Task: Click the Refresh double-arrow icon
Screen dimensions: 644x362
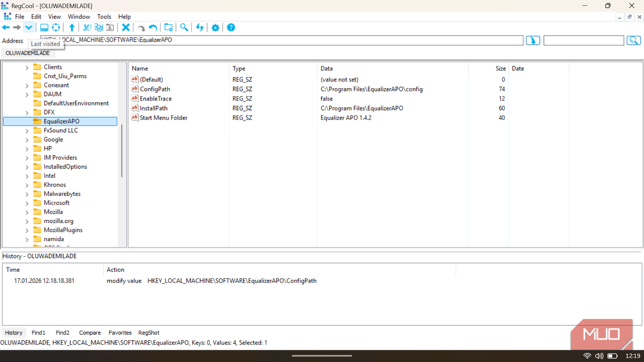Action: [200, 27]
